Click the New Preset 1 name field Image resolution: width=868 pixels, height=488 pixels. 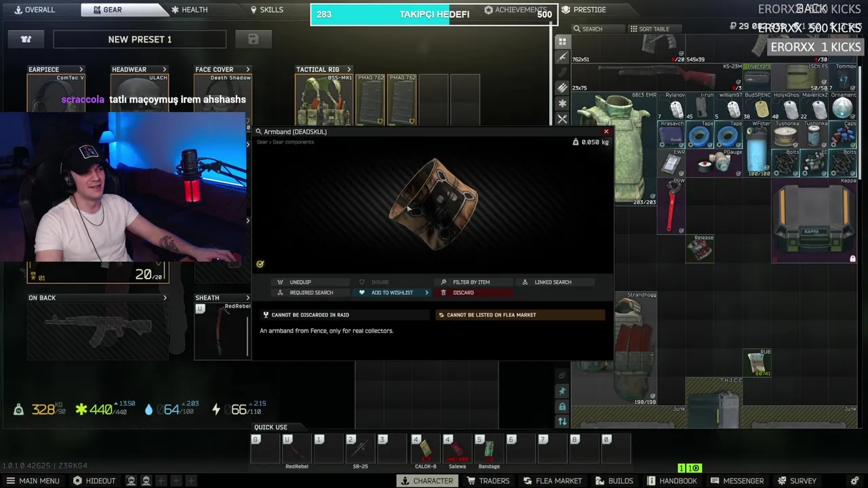point(140,39)
